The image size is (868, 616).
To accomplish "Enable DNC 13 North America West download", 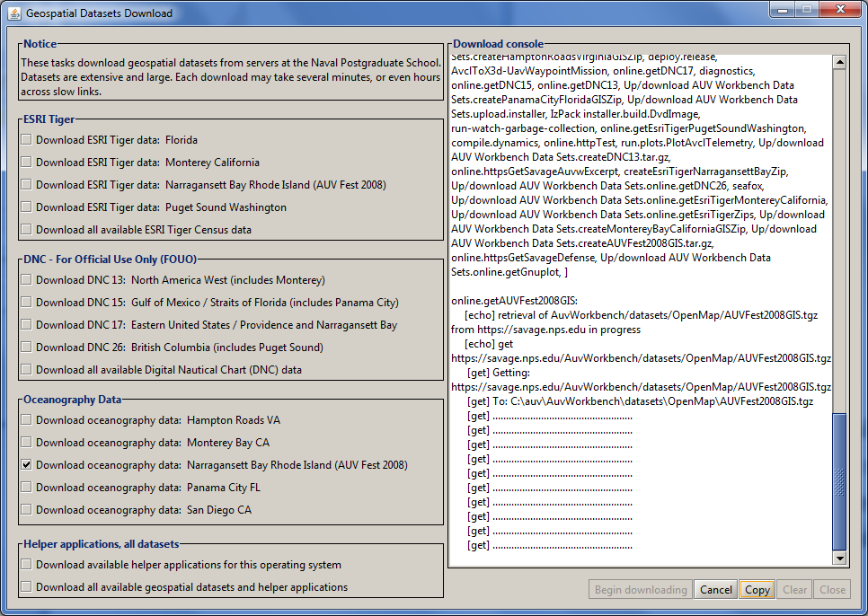I will [27, 280].
